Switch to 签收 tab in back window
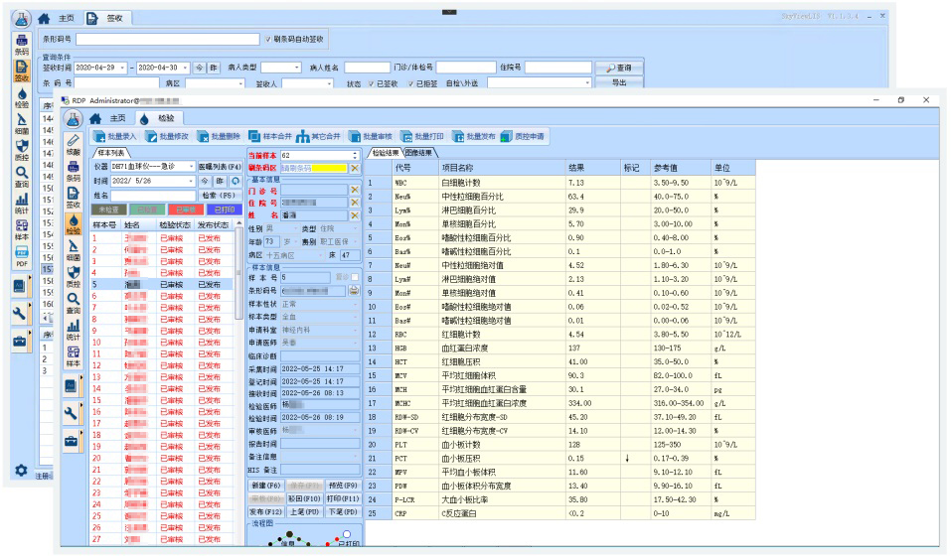 click(106, 18)
